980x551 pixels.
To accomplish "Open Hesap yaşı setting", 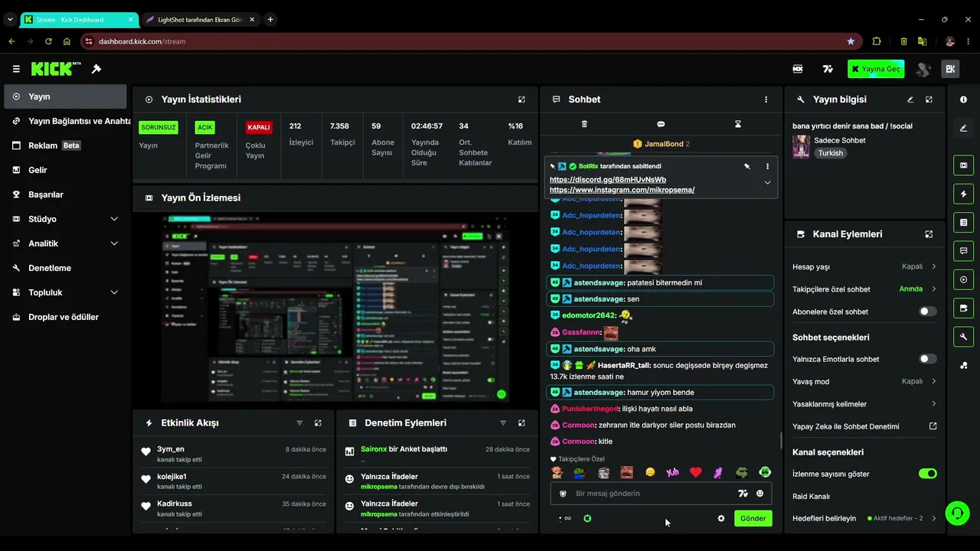I will click(x=864, y=266).
